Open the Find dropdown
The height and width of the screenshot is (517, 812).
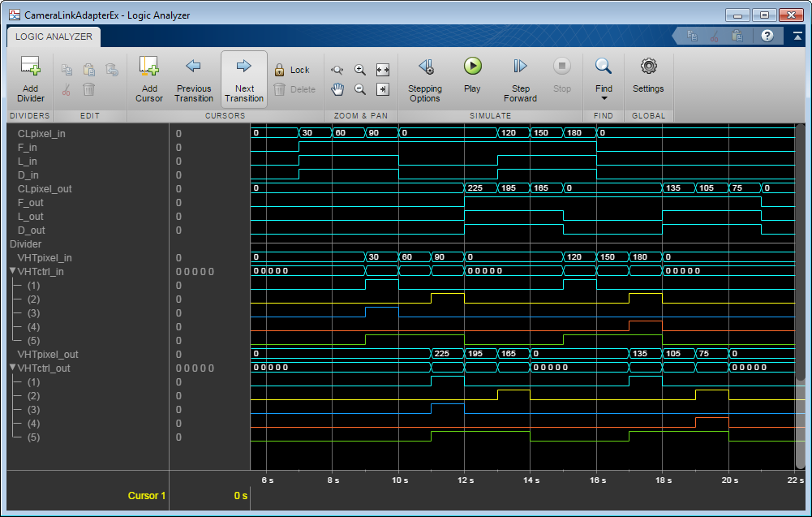point(603,80)
